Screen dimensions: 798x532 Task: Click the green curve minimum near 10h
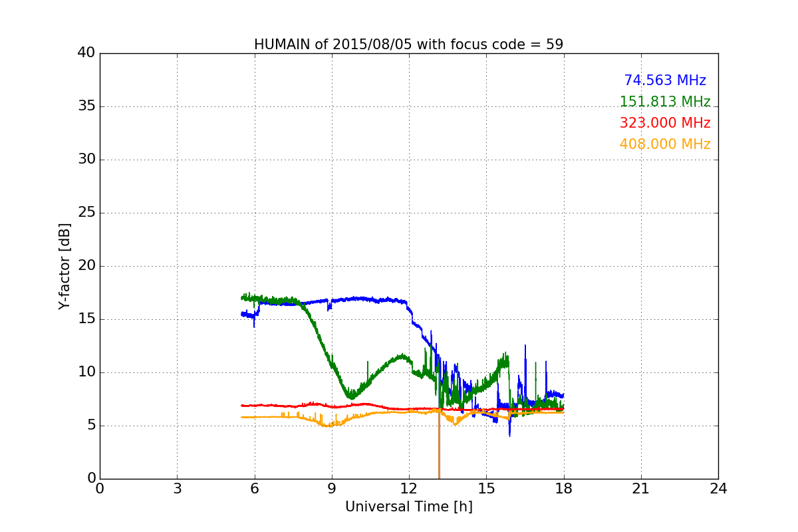tap(351, 396)
